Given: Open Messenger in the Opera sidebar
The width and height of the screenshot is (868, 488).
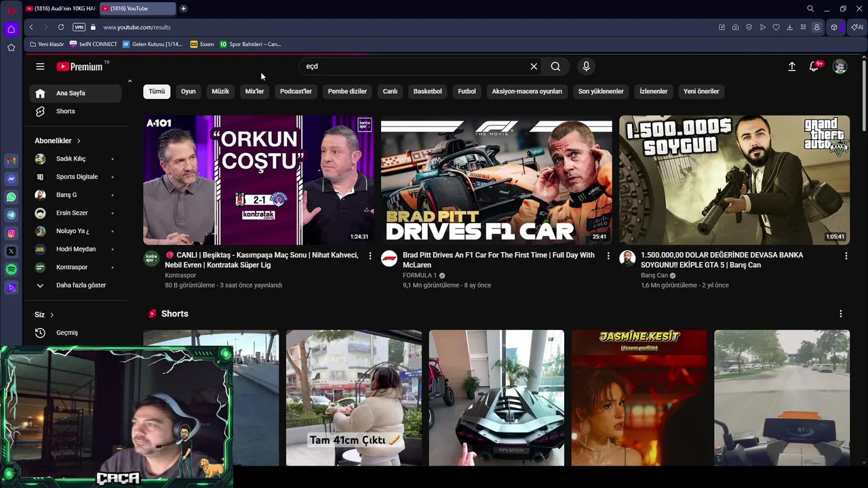Looking at the screenshot, I should [x=11, y=179].
